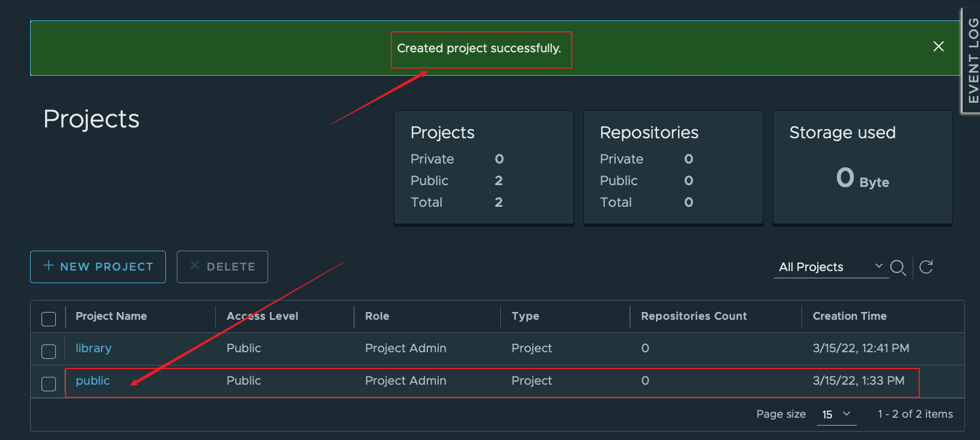Click the plus icon on New Project
The width and height of the screenshot is (980, 440).
pyautogui.click(x=49, y=266)
